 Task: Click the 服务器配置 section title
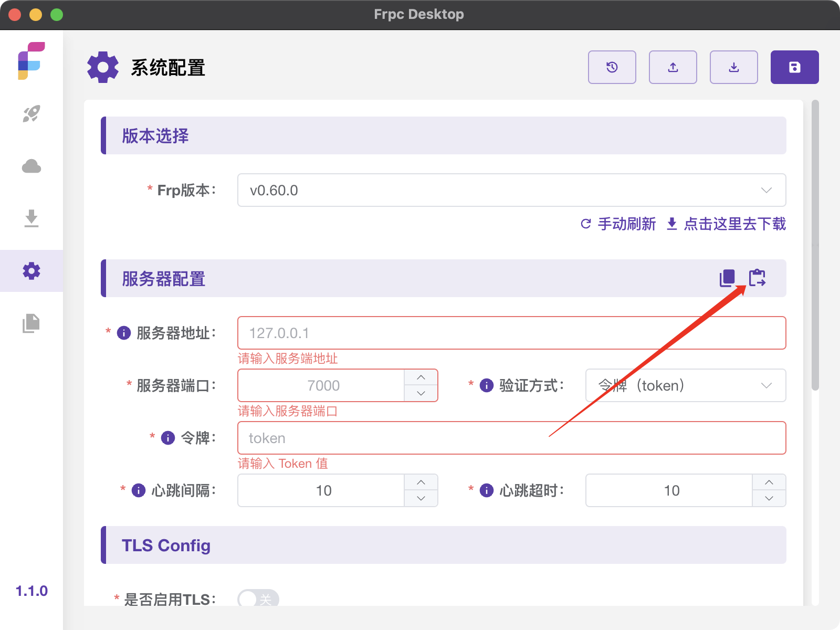pos(164,279)
